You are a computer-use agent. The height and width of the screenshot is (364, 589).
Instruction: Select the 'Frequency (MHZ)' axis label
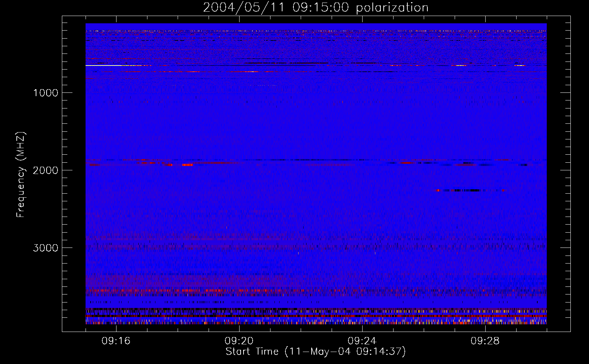pyautogui.click(x=21, y=174)
